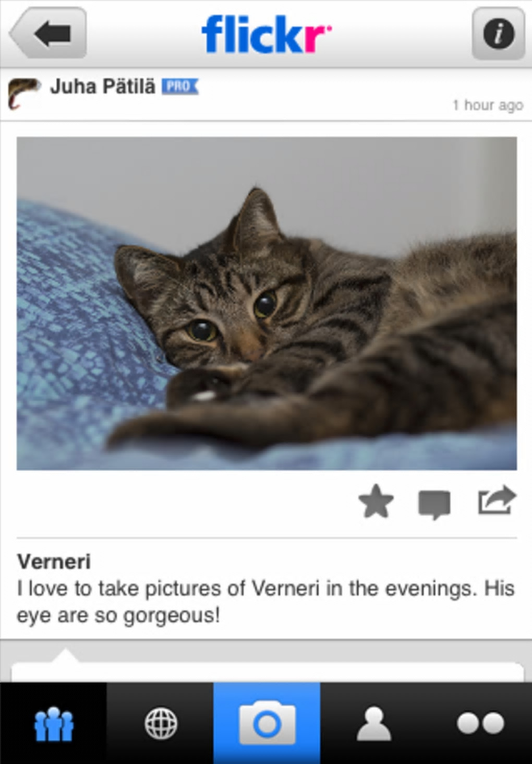Open the Explore globe tab

click(x=160, y=723)
